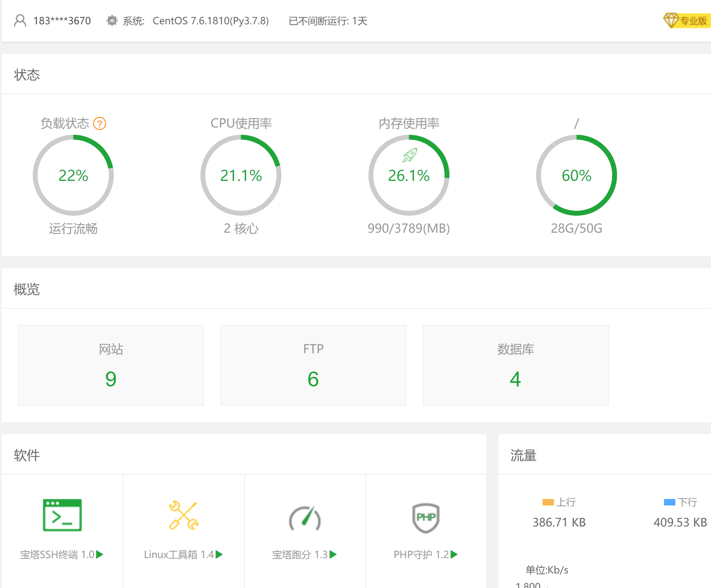The width and height of the screenshot is (711, 588).
Task: Open the Linux工具箱 wrench icon
Action: click(183, 515)
